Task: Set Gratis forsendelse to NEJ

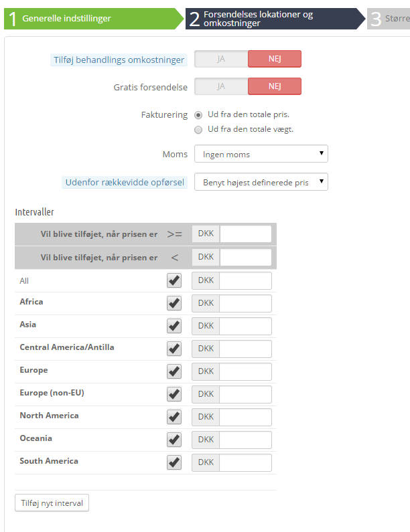Action: click(x=275, y=86)
